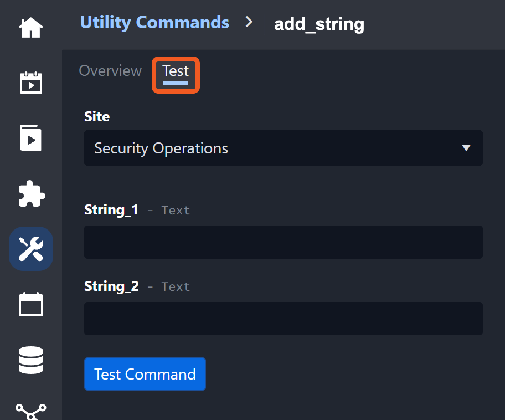Switch to the Overview tab
The image size is (505, 420).
(110, 71)
